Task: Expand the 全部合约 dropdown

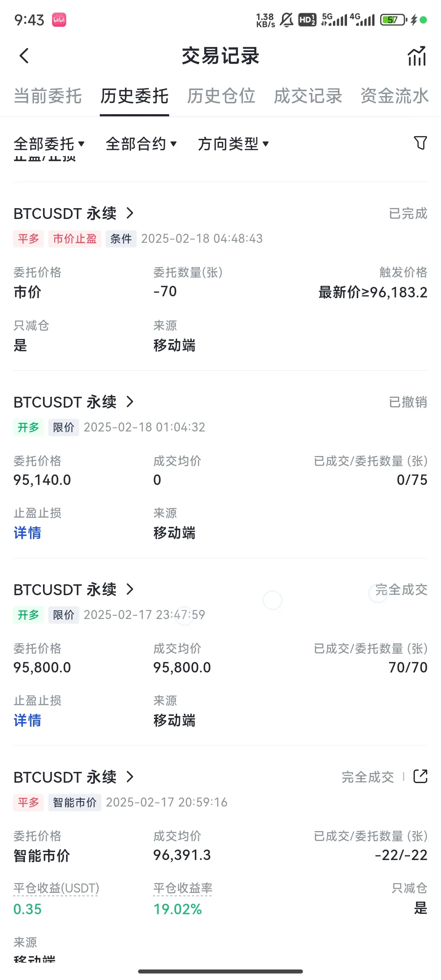Action: coord(141,144)
